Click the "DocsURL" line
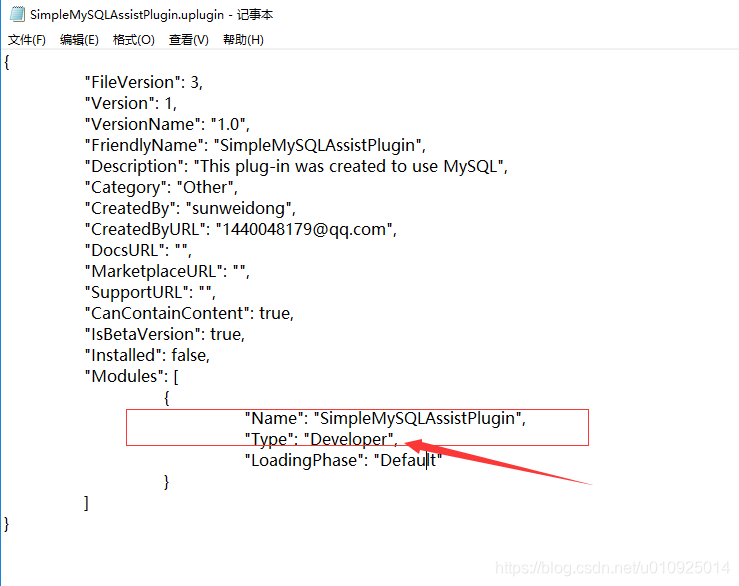 [138, 250]
